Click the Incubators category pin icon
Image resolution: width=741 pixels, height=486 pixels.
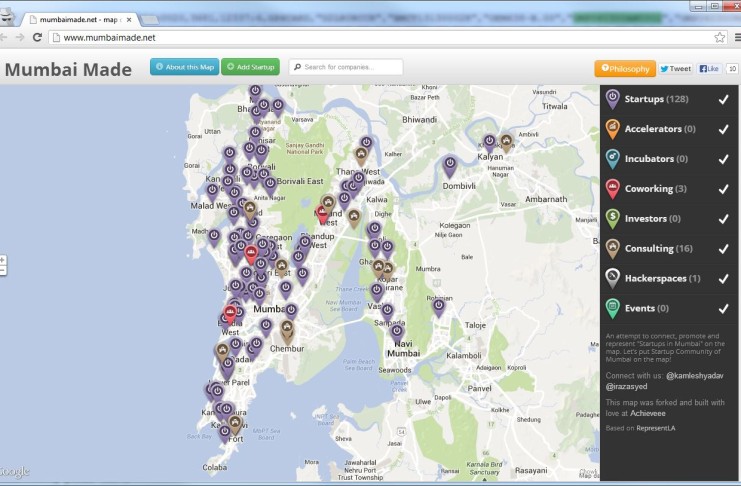tap(612, 158)
